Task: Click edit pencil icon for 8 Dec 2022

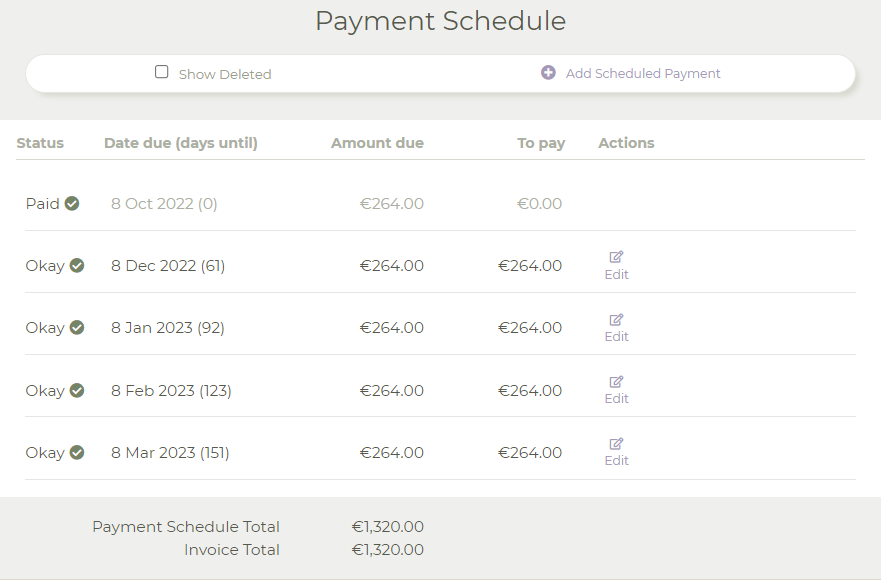Action: [616, 257]
